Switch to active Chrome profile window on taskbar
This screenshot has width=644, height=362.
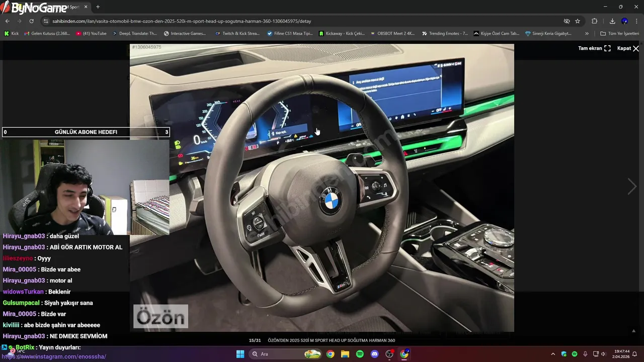[404, 354]
